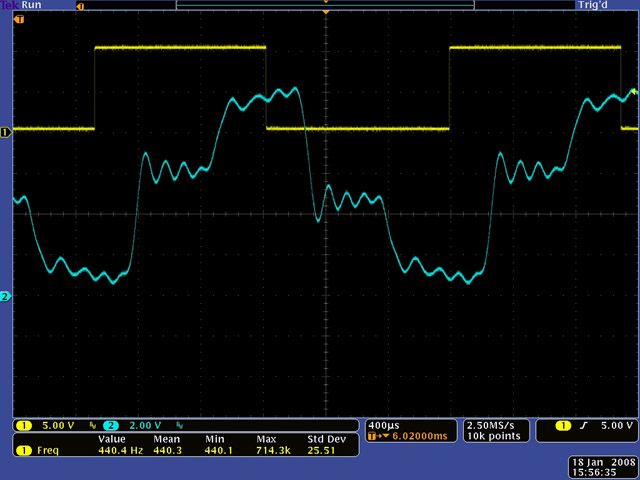Toggle the Run acquisition status

pos(33,5)
